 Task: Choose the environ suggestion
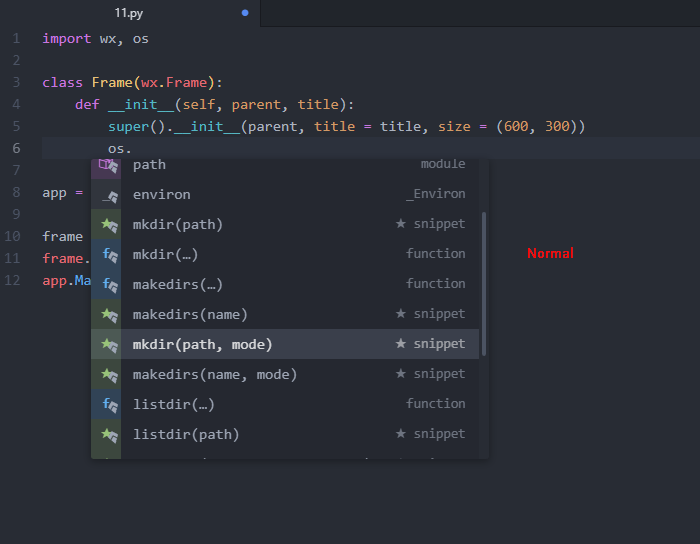pyautogui.click(x=285, y=194)
